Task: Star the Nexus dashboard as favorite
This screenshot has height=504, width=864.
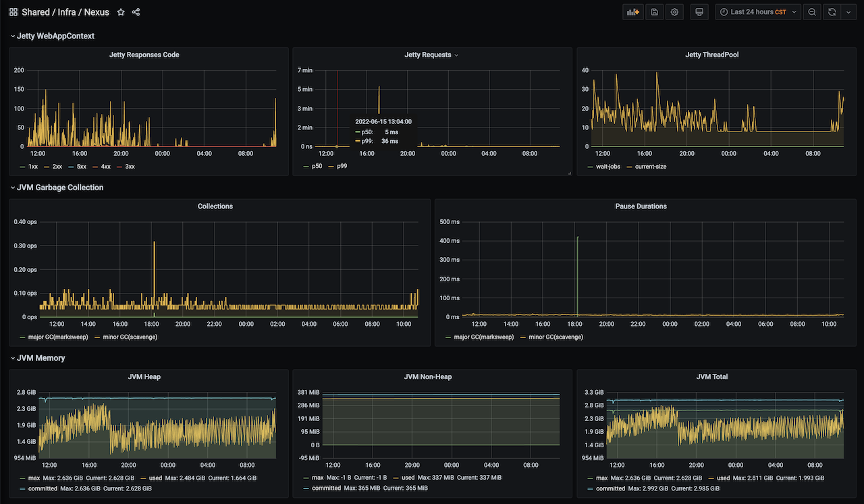Action: [x=121, y=12]
